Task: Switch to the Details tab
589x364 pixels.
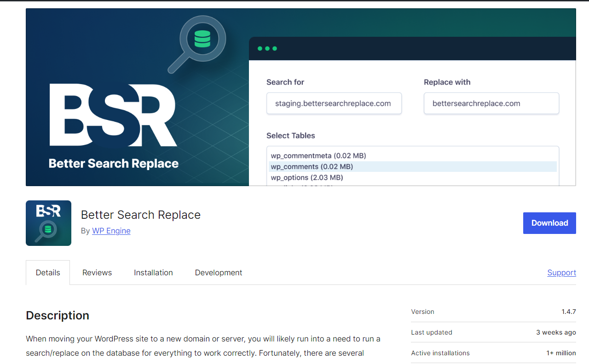Action: 48,273
